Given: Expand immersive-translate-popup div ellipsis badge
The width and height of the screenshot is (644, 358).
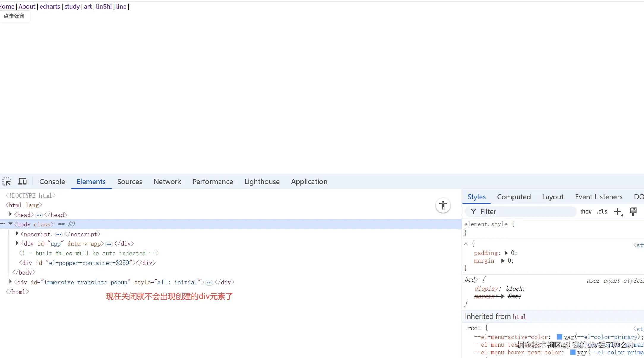Looking at the screenshot, I should 209,283.
